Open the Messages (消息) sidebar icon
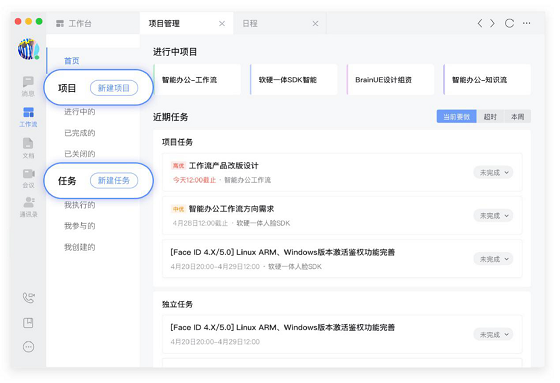The image size is (560, 383). click(x=28, y=86)
